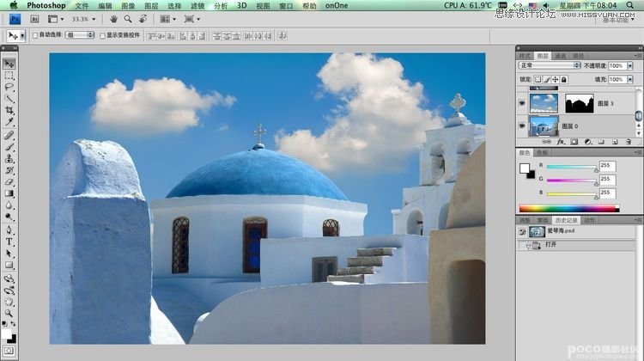This screenshot has width=644, height=361.
Task: Hide 图层 3 using its eye icon
Action: pos(522,102)
